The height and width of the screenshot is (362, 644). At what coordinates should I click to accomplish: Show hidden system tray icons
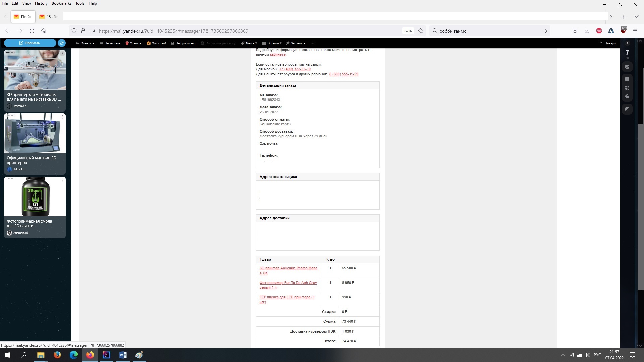click(563, 355)
